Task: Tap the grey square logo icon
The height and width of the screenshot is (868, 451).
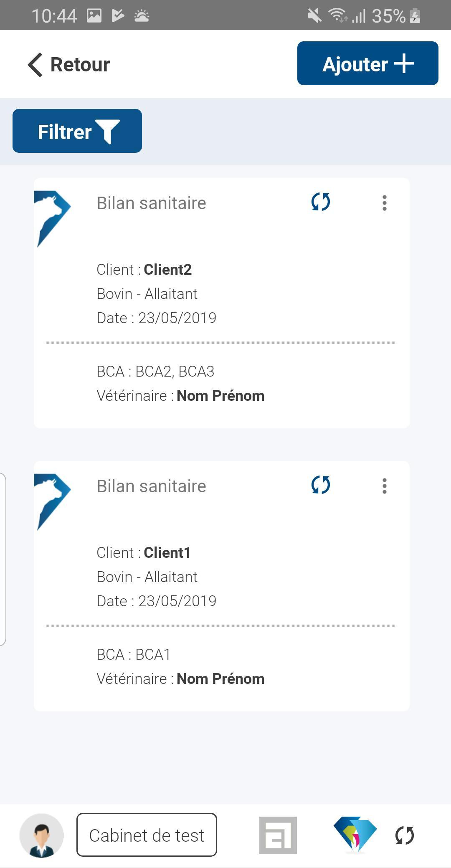Action: (278, 835)
